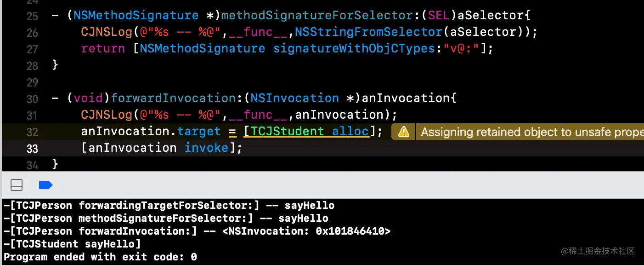Image resolution: width=644 pixels, height=265 pixels.
Task: Click the underlined TCJStudent class name
Action: tap(288, 131)
